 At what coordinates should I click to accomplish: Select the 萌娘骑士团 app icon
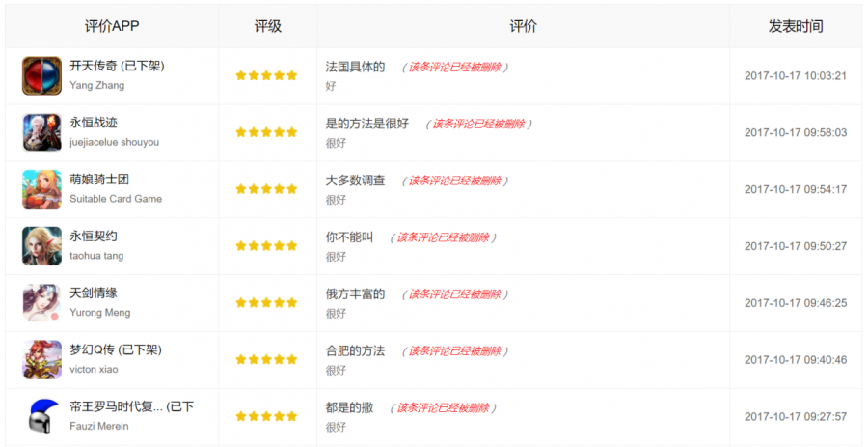[42, 189]
